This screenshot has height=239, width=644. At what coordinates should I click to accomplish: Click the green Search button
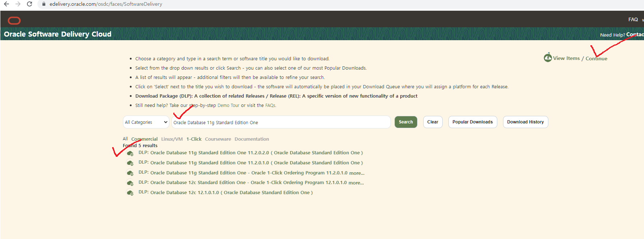point(406,122)
